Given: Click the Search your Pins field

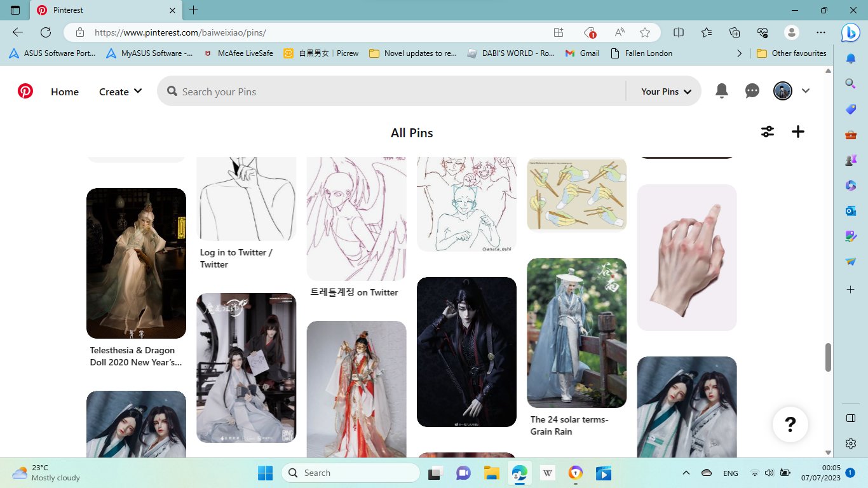Looking at the screenshot, I should pyautogui.click(x=394, y=91).
